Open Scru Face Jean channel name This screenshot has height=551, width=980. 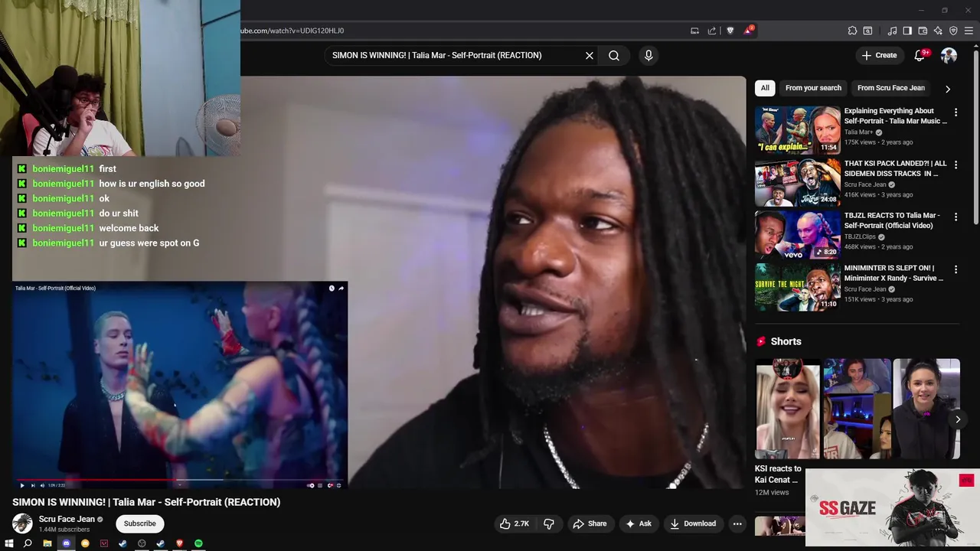(67, 519)
